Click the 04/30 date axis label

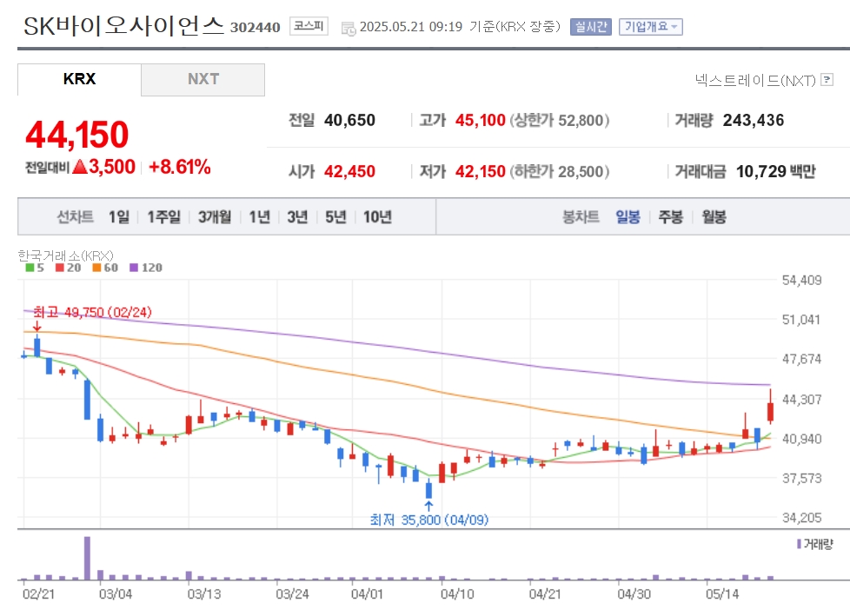click(634, 593)
